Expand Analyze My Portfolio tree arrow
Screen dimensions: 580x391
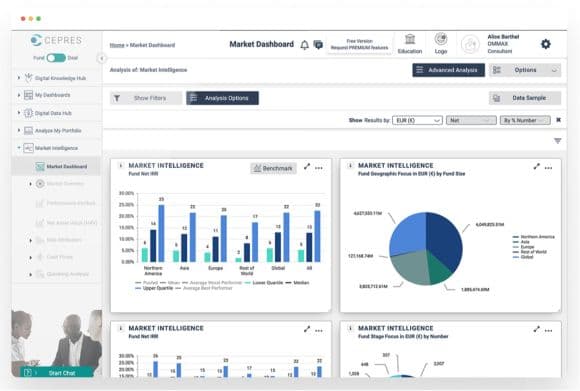pyautogui.click(x=19, y=130)
